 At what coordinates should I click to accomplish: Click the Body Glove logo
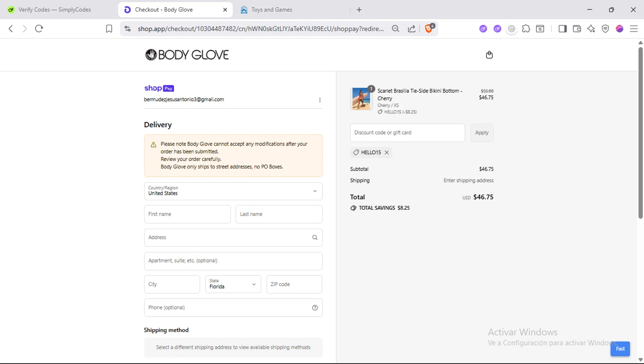pyautogui.click(x=187, y=55)
